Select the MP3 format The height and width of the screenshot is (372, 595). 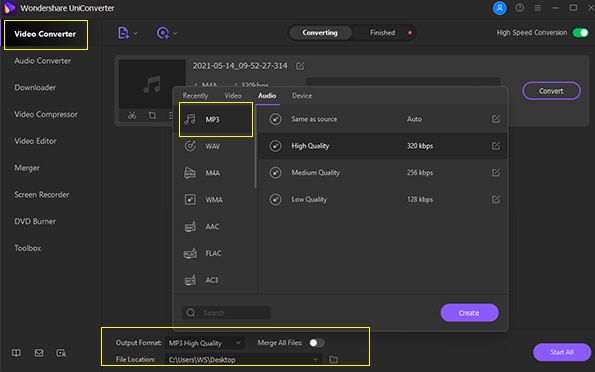coord(216,119)
